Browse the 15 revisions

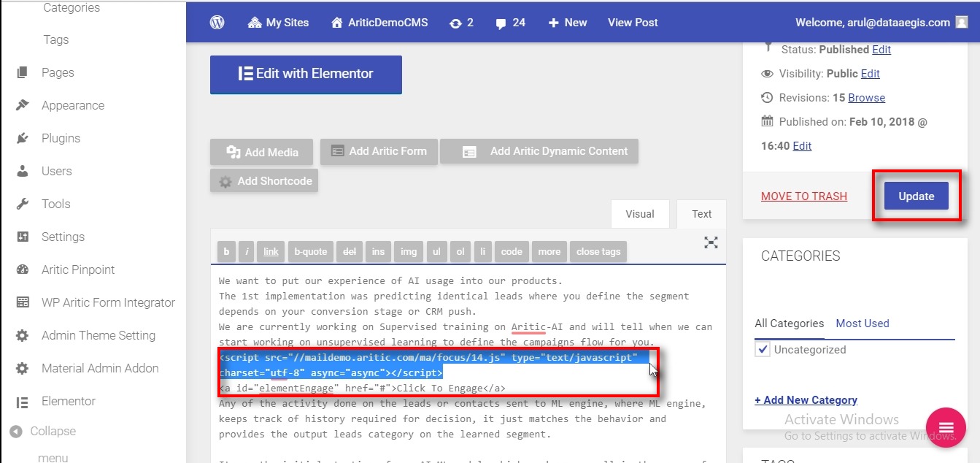[x=867, y=98]
